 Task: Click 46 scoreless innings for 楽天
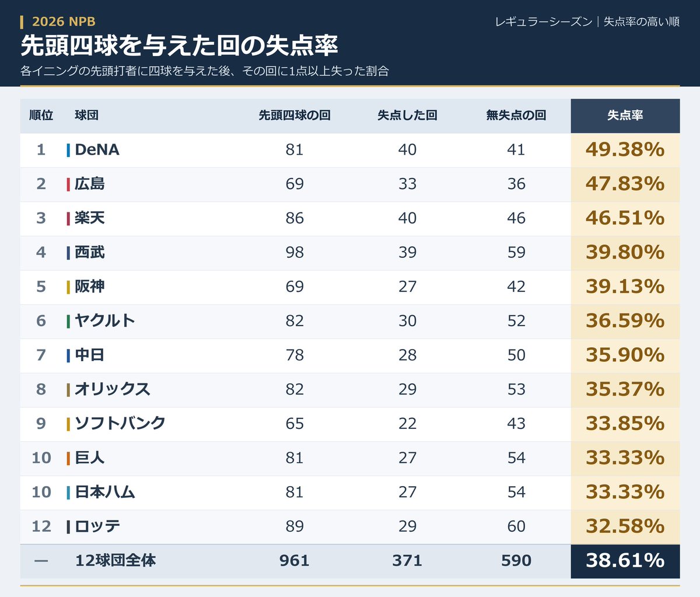click(x=516, y=218)
